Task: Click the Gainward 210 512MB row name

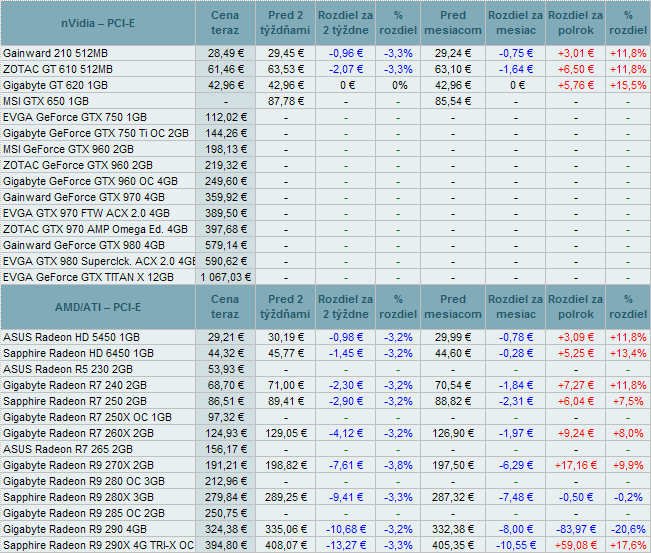Action: point(55,53)
